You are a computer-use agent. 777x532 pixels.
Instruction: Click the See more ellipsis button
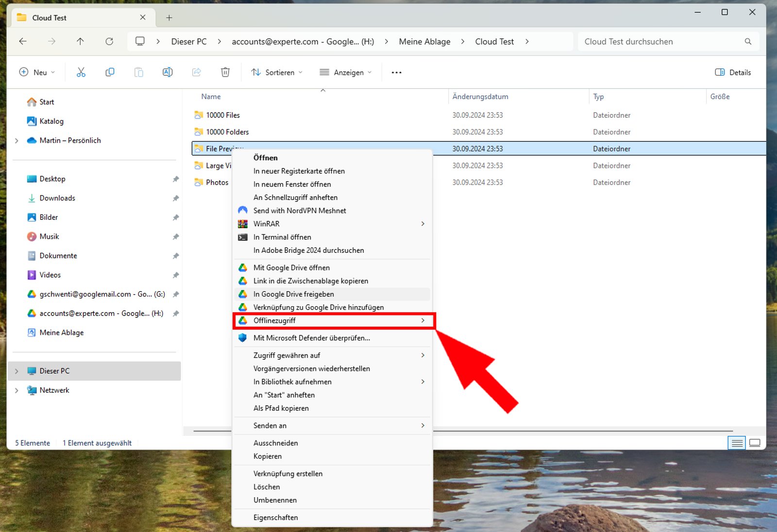(396, 72)
